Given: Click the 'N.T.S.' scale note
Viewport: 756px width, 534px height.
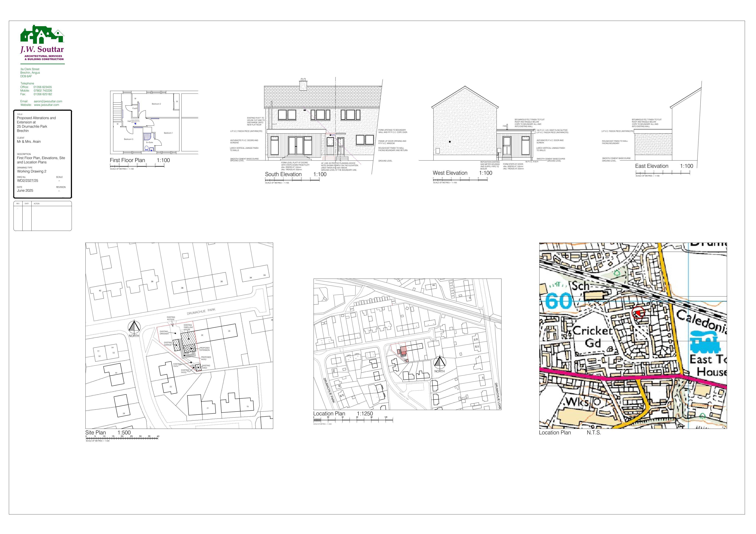Looking at the screenshot, I should 594,433.
